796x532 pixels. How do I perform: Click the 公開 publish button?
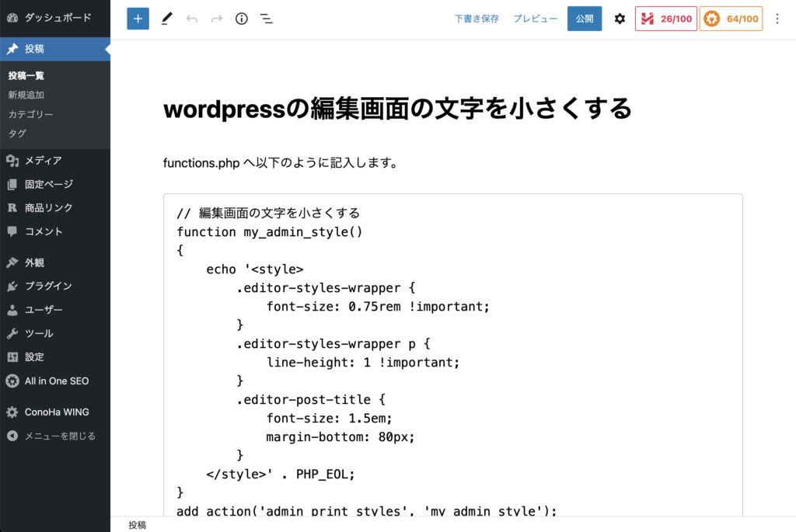pos(585,19)
